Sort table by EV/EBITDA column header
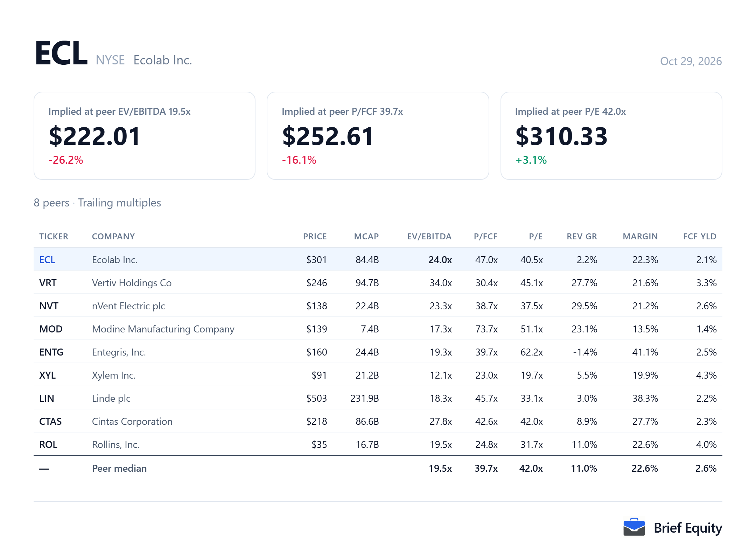The height and width of the screenshot is (555, 756). click(x=429, y=237)
